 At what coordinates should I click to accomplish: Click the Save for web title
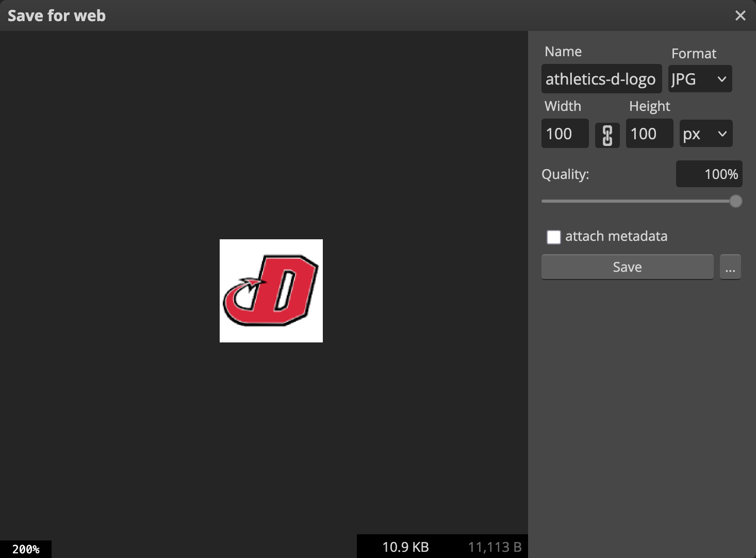[57, 15]
